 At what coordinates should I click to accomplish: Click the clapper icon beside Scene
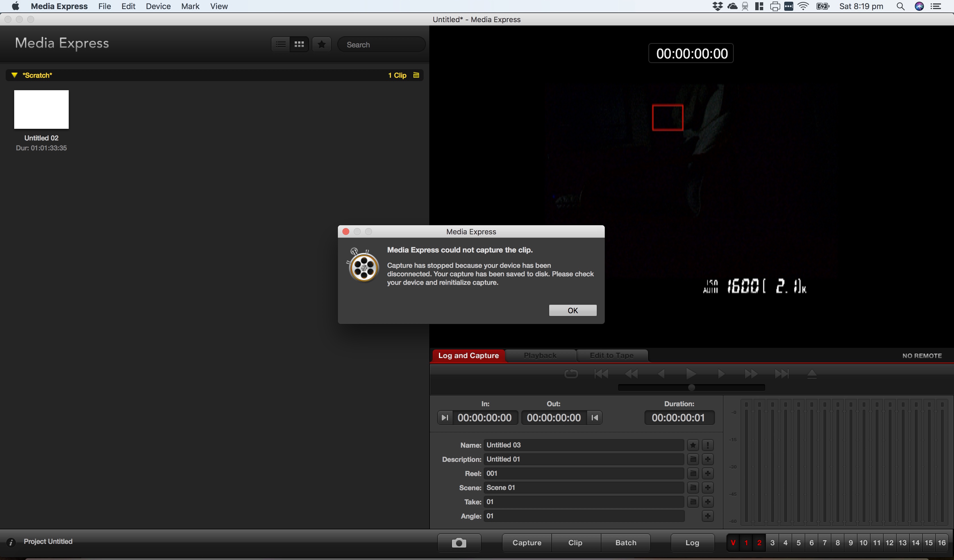(693, 488)
